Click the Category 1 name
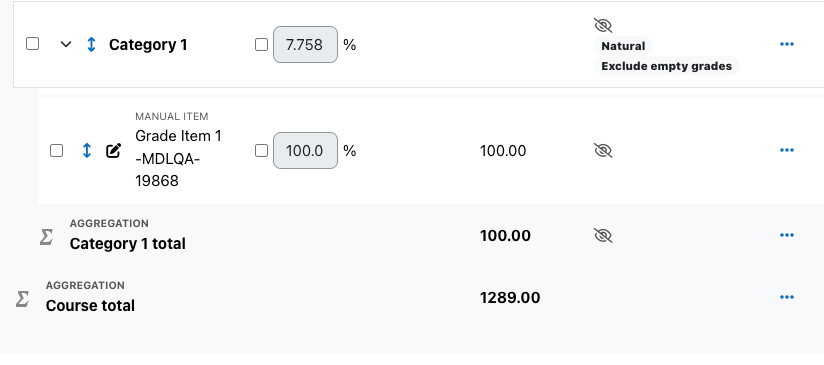Image resolution: width=824 pixels, height=365 pixels. (x=148, y=45)
